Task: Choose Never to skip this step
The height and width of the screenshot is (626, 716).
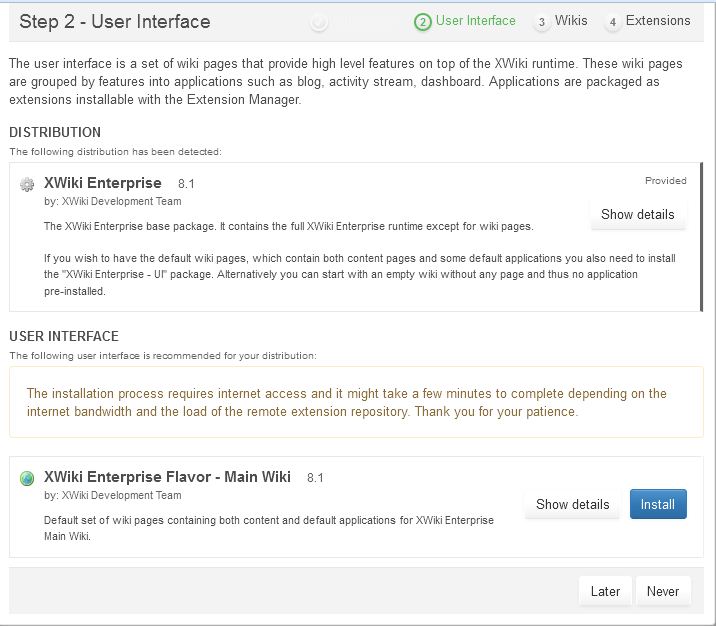Action: click(663, 591)
